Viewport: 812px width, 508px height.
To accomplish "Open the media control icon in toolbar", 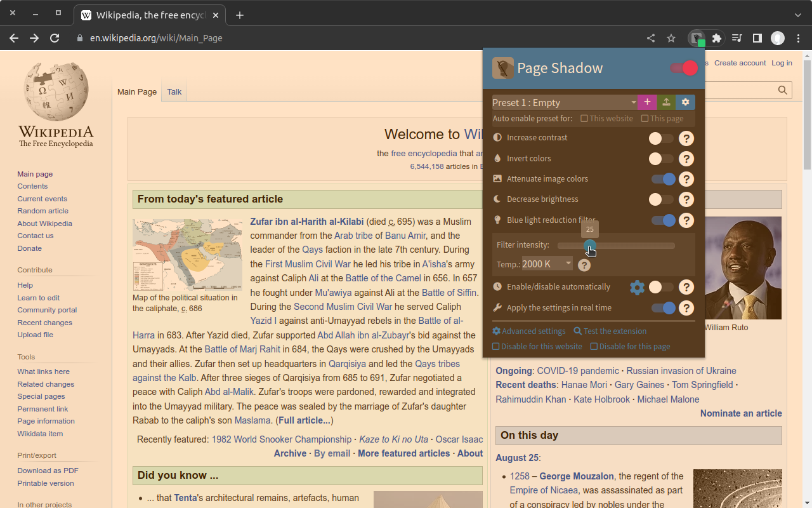I will pyautogui.click(x=737, y=38).
